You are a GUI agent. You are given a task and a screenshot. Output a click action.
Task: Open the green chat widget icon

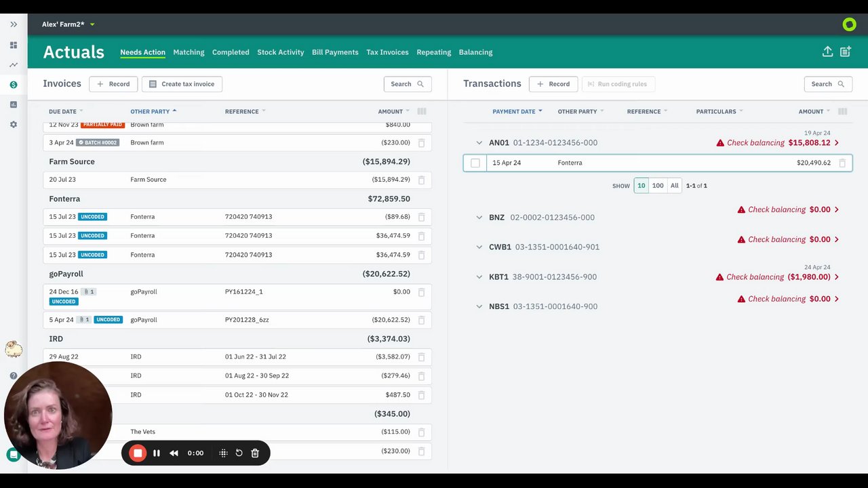coord(13,455)
